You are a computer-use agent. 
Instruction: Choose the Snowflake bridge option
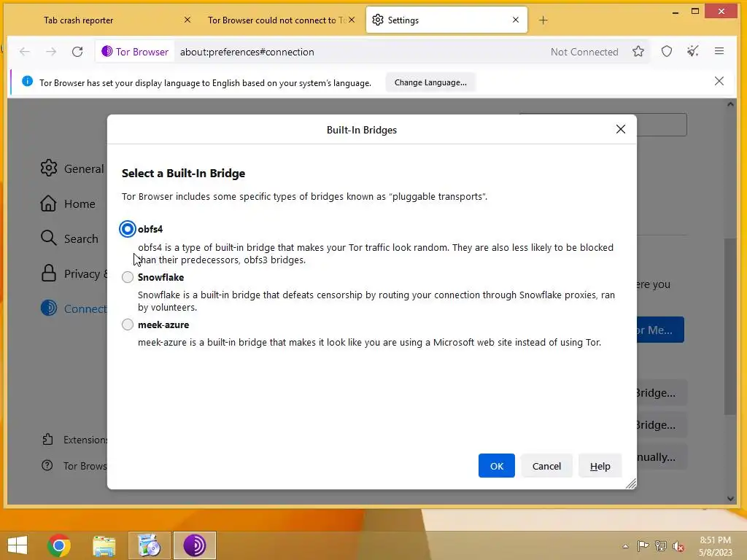(127, 277)
